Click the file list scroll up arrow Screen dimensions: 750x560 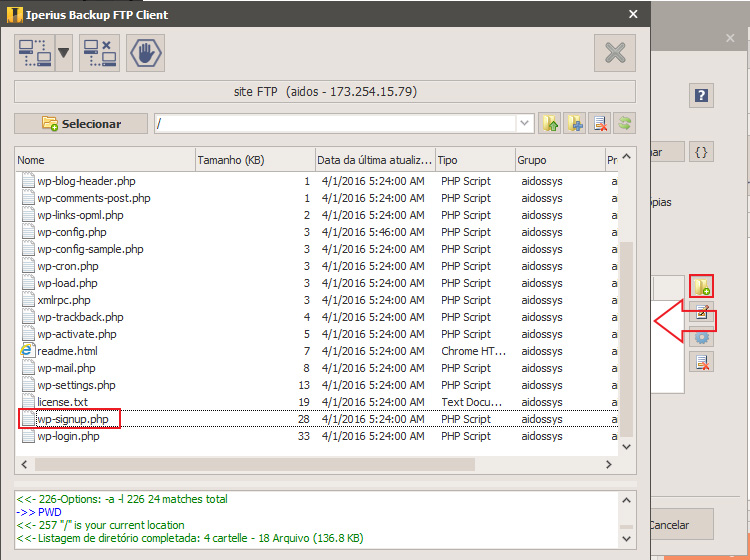(627, 157)
